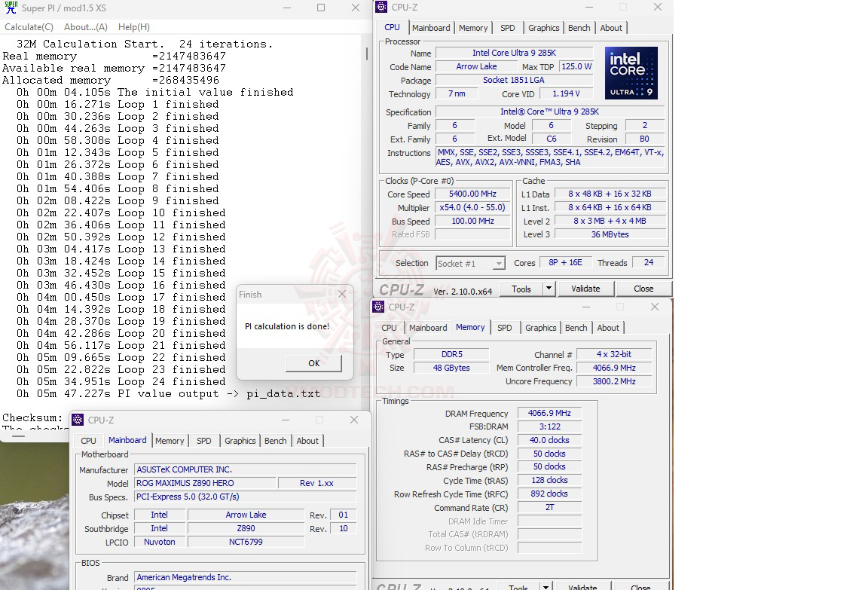The height and width of the screenshot is (590, 868).
Task: Select CPU tab in top CPU-Z window
Action: coord(392,27)
